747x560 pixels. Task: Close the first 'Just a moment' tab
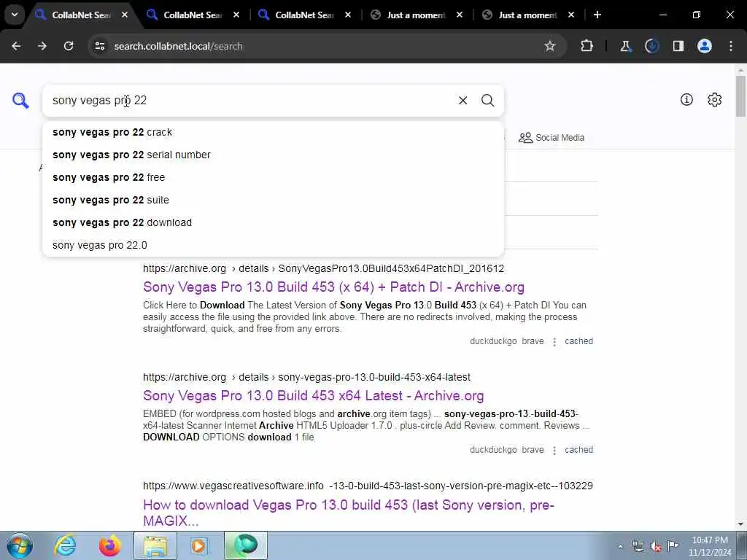click(x=460, y=15)
